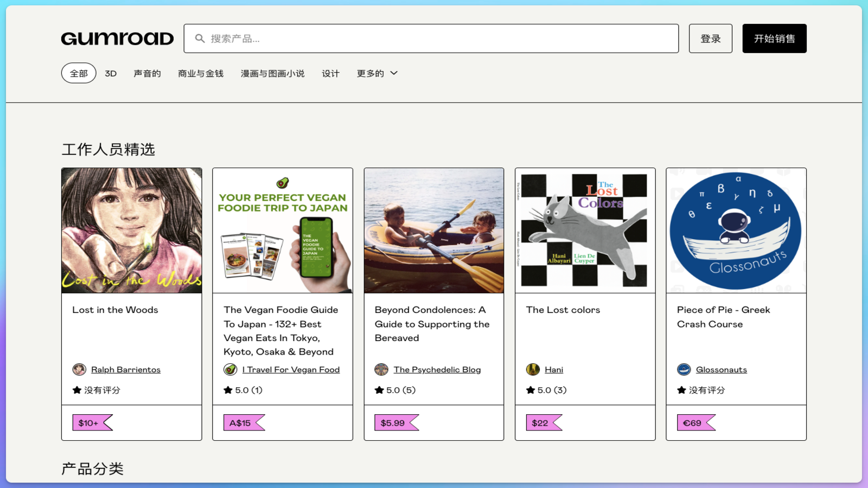
Task: Click star icon on Lost in the Woods
Action: point(77,390)
